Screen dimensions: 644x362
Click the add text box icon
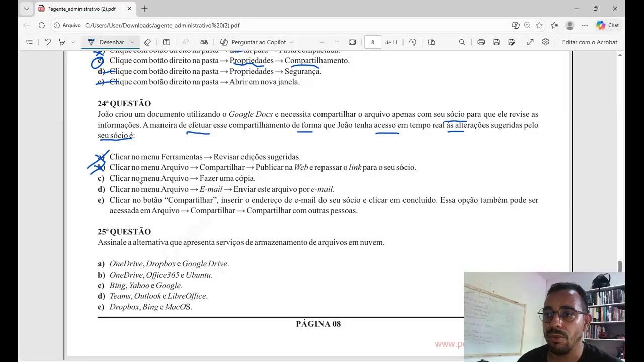(x=167, y=42)
